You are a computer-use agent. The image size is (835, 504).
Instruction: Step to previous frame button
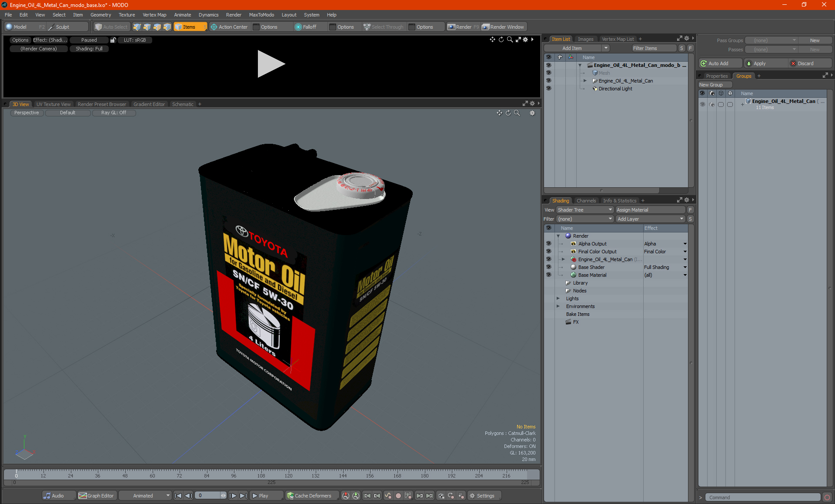(x=188, y=496)
